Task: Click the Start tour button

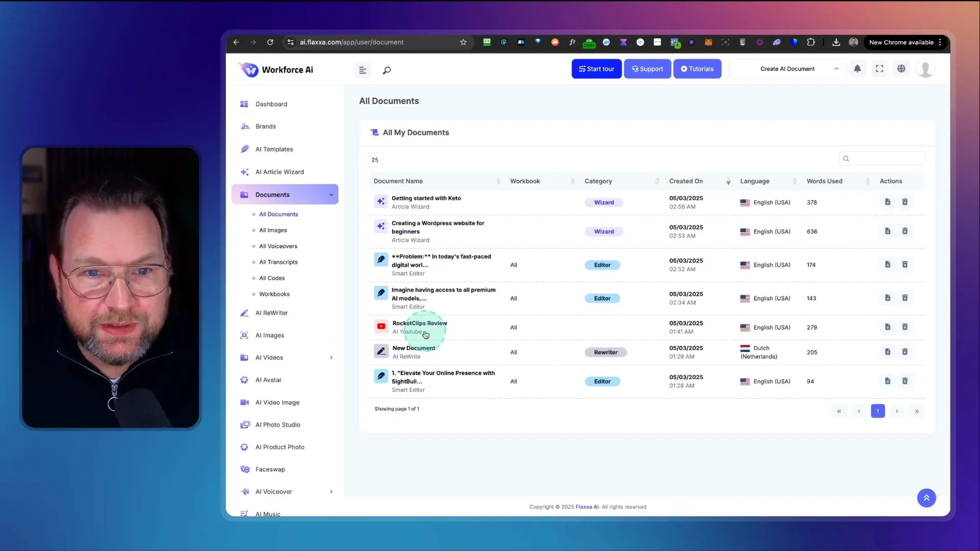Action: (597, 69)
